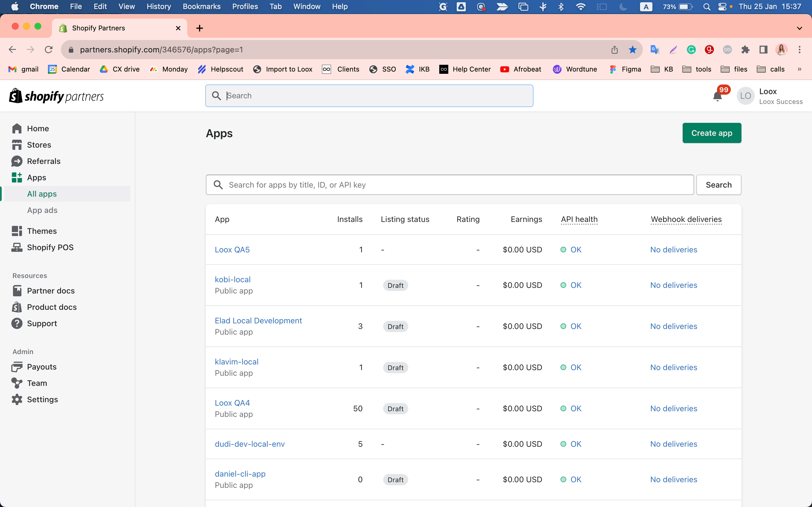Open the Loox QA4 app link
This screenshot has width=812, height=507.
point(232,403)
